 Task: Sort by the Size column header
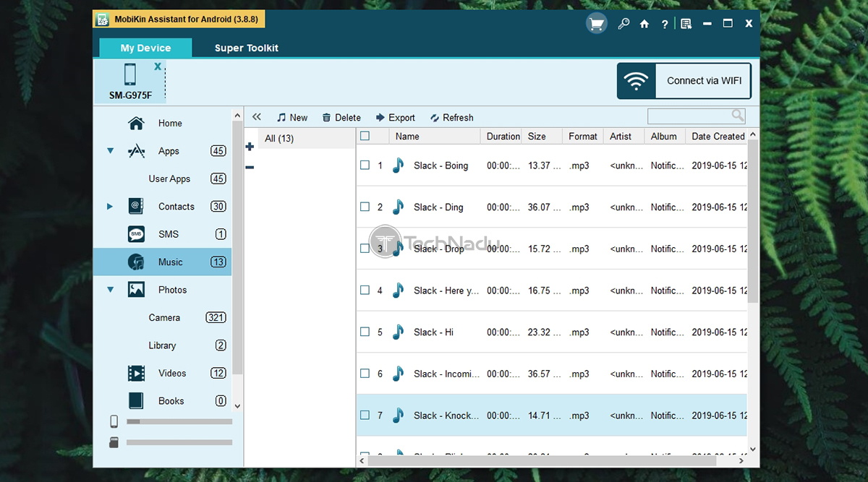pyautogui.click(x=542, y=136)
